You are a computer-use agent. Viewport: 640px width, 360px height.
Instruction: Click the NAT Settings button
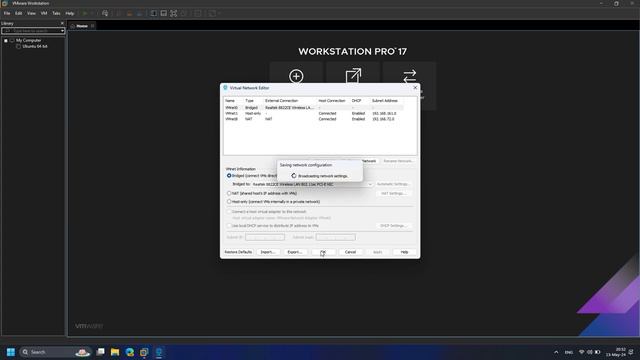click(x=393, y=193)
